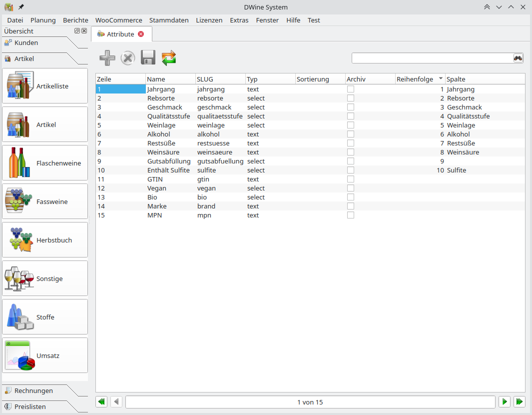Image resolution: width=532 pixels, height=415 pixels.
Task: Open the Fenster menu
Action: (x=267, y=20)
